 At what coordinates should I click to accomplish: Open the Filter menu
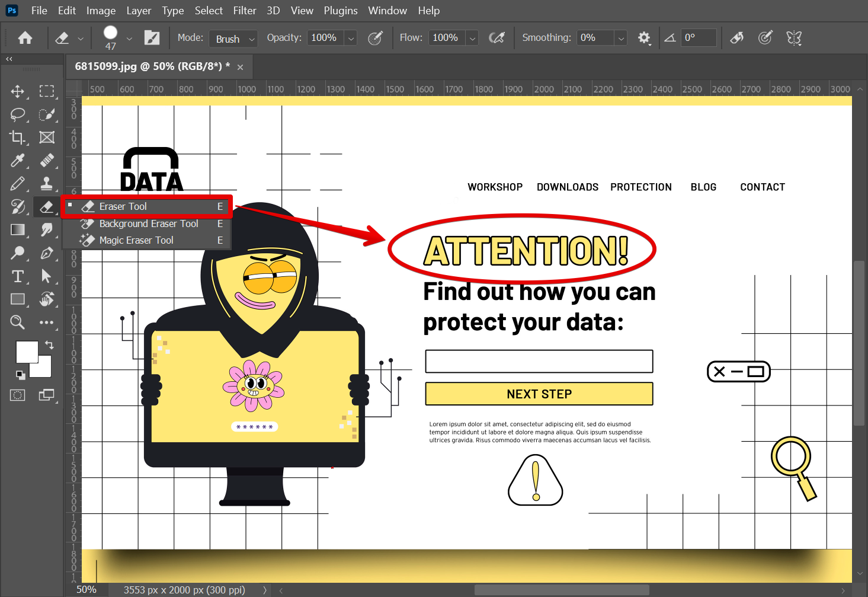[244, 11]
